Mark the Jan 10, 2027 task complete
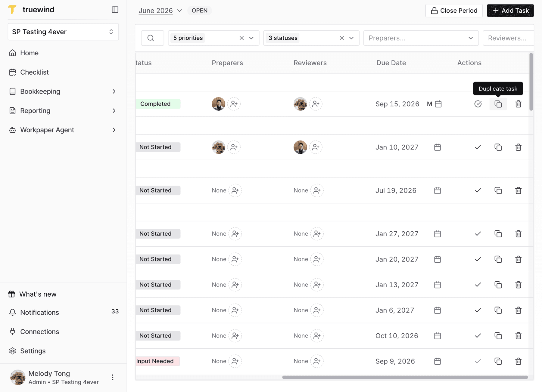The height and width of the screenshot is (392, 542). tap(478, 147)
